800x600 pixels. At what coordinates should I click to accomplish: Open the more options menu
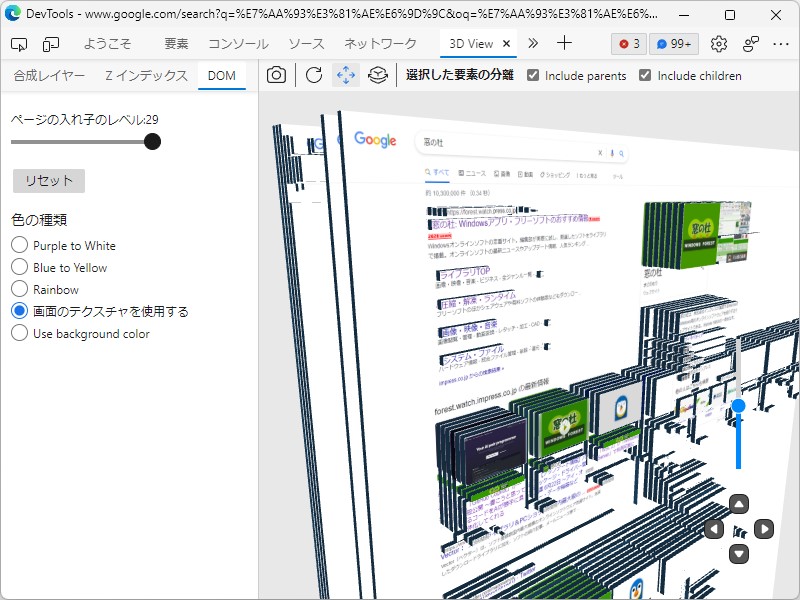(x=781, y=44)
